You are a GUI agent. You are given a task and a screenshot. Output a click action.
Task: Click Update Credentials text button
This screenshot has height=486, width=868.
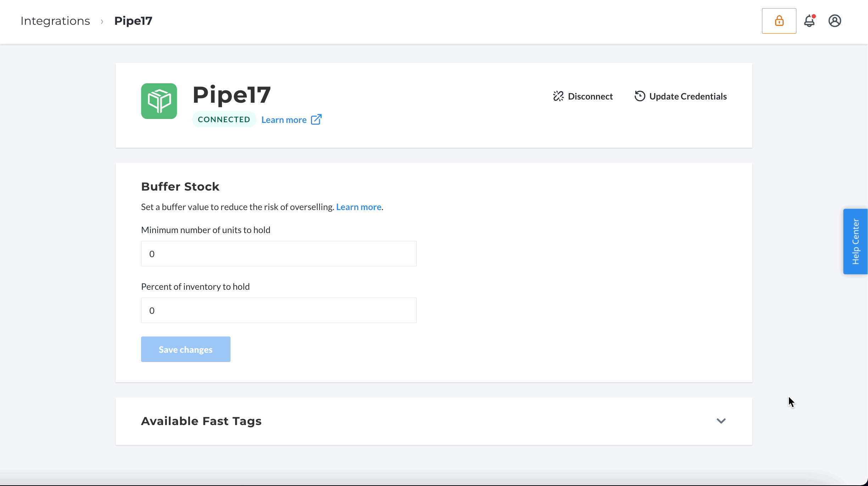click(688, 96)
